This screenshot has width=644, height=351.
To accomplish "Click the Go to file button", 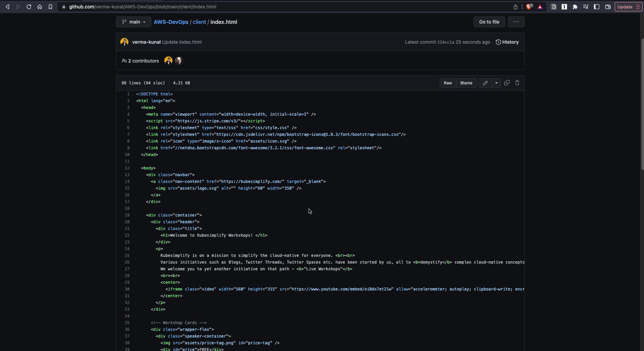I will pyautogui.click(x=489, y=22).
